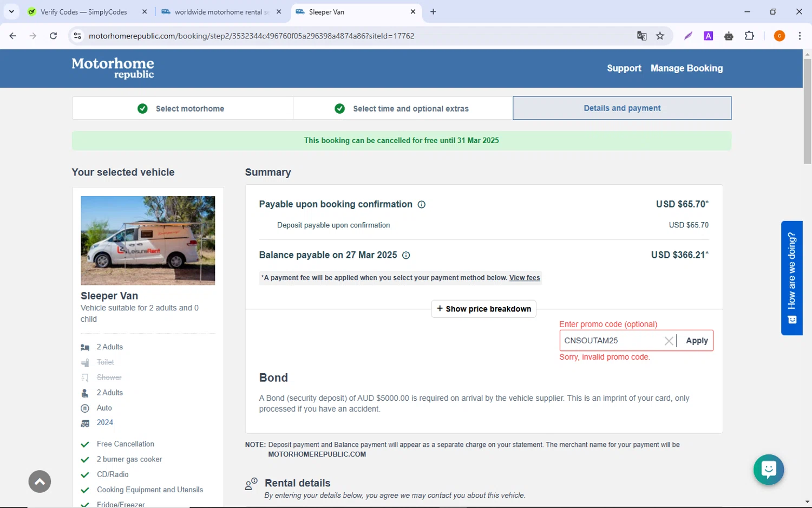This screenshot has width=812, height=508.
Task: Click the purple A extension icon
Action: 708,36
